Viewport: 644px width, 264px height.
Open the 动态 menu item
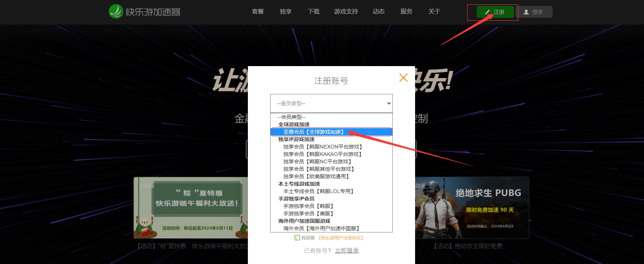pyautogui.click(x=378, y=12)
